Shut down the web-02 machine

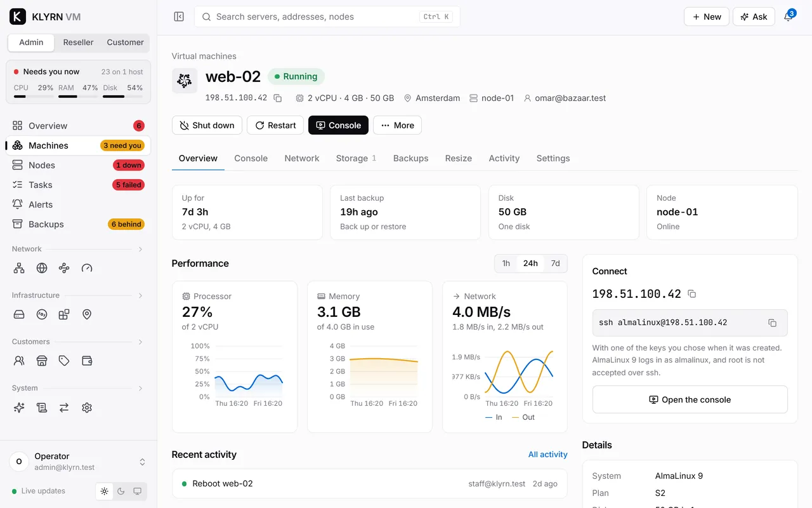(207, 125)
